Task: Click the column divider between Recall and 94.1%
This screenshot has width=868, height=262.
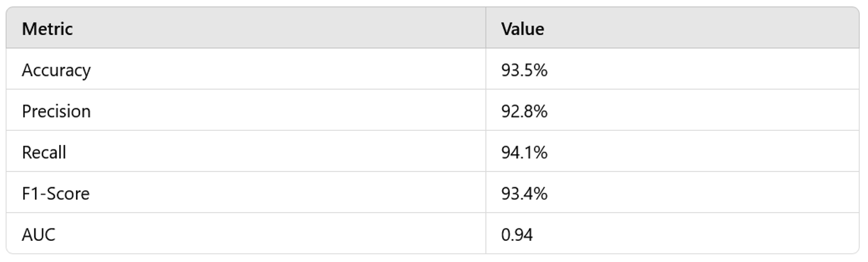Action: point(486,152)
